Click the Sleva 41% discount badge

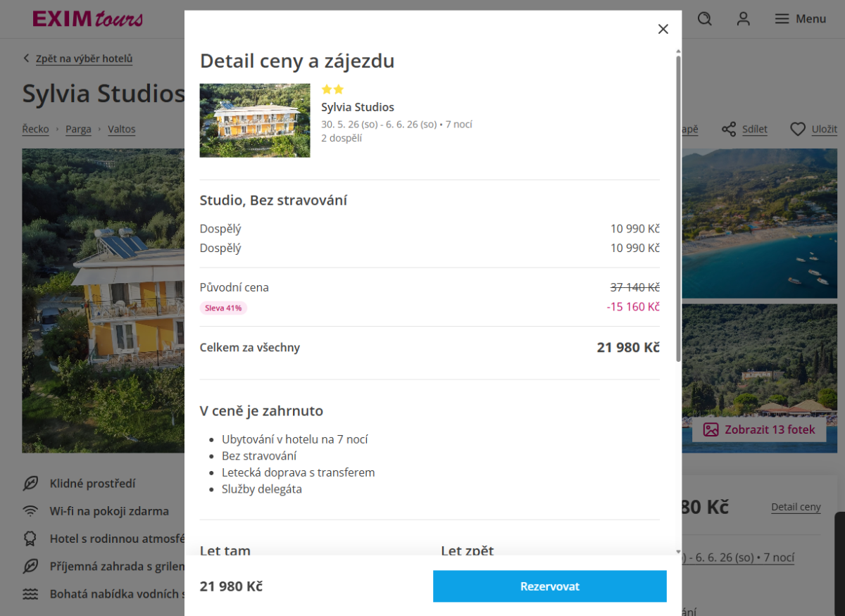(x=224, y=308)
